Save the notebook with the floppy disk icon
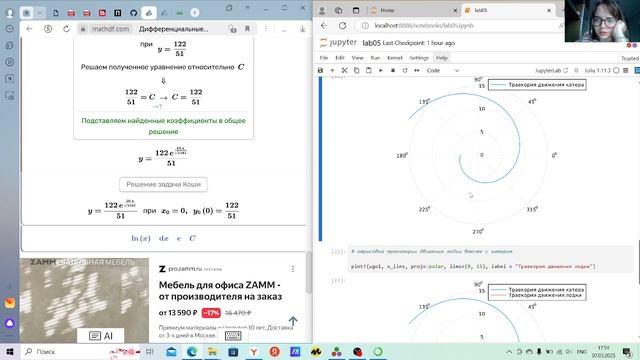This screenshot has height=360, width=640. tap(320, 71)
